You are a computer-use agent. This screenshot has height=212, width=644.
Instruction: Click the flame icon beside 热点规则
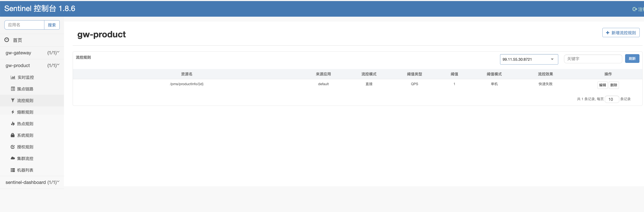point(13,123)
